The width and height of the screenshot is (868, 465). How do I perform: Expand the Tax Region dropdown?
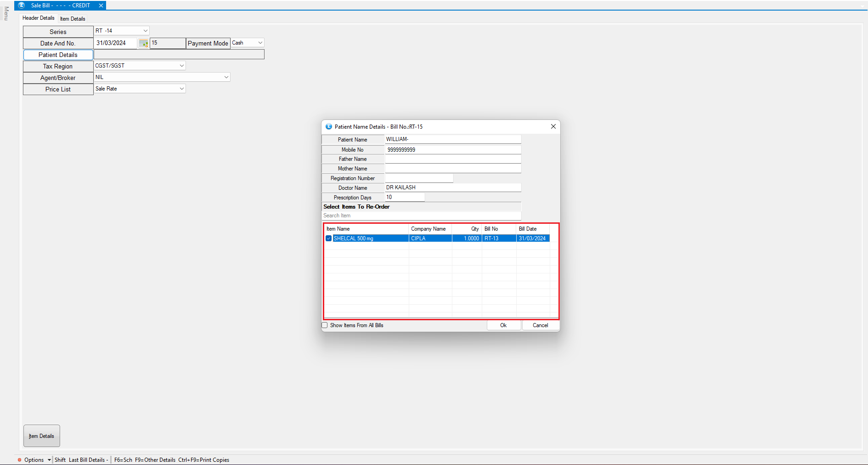coord(181,66)
